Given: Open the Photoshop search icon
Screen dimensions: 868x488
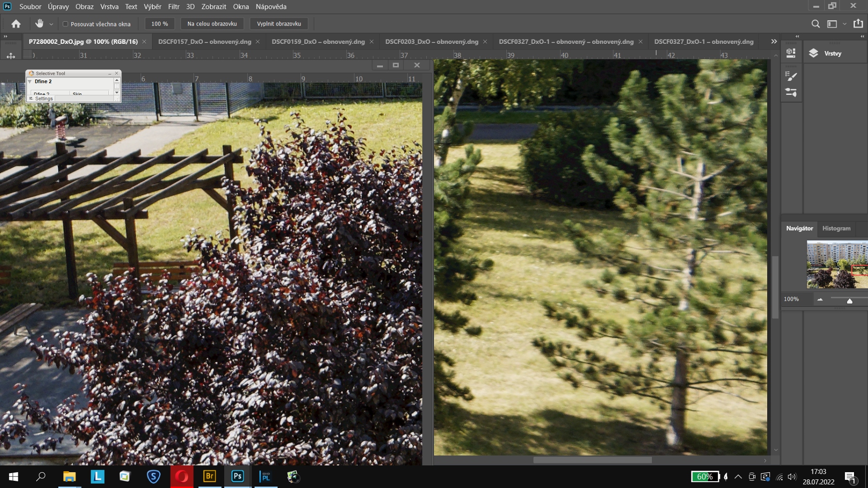Looking at the screenshot, I should click(x=815, y=24).
